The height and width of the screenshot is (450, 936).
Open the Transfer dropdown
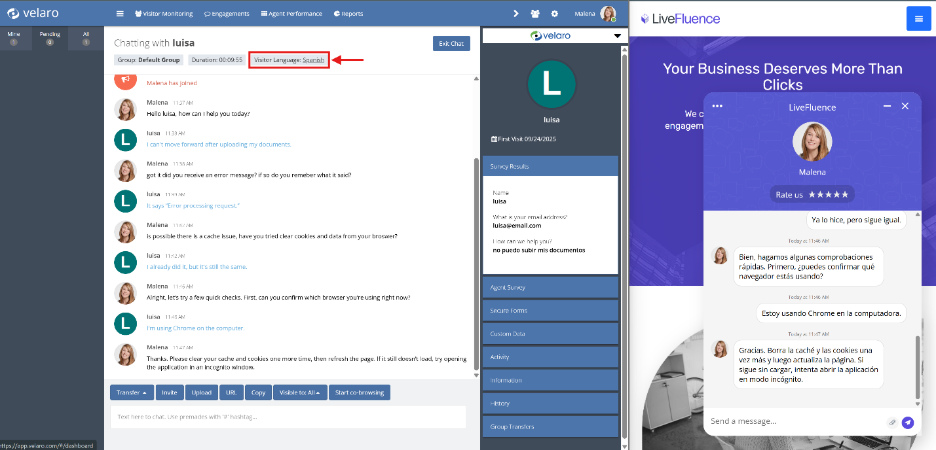[x=131, y=392]
